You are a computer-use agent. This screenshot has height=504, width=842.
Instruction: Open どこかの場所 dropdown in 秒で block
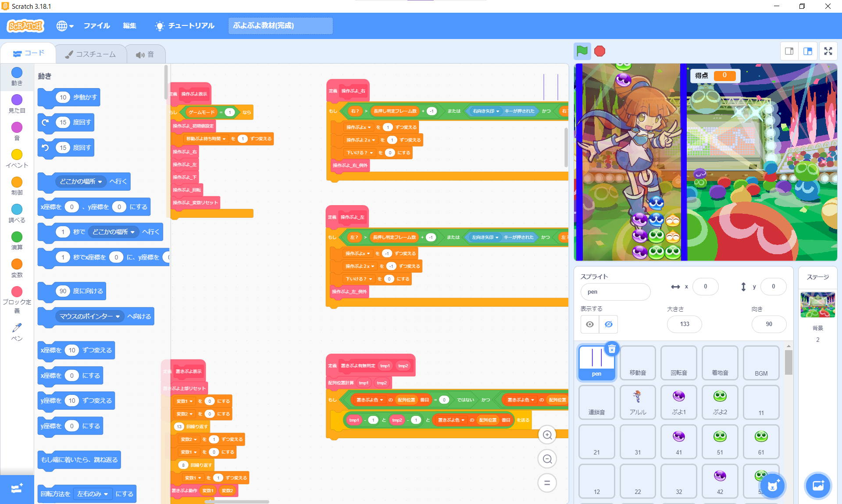click(x=114, y=232)
